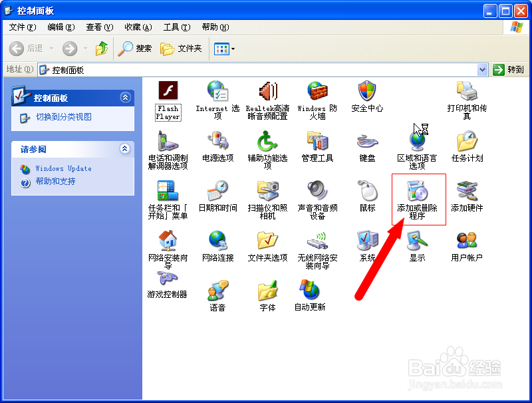The width and height of the screenshot is (532, 403).
Task: Close the 控制面板 window
Action: pos(521,11)
